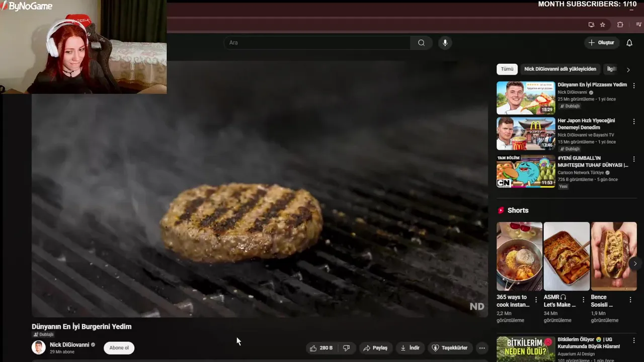Click 365 ways to cook instan... short title
The image size is (644, 362).
[x=513, y=301]
